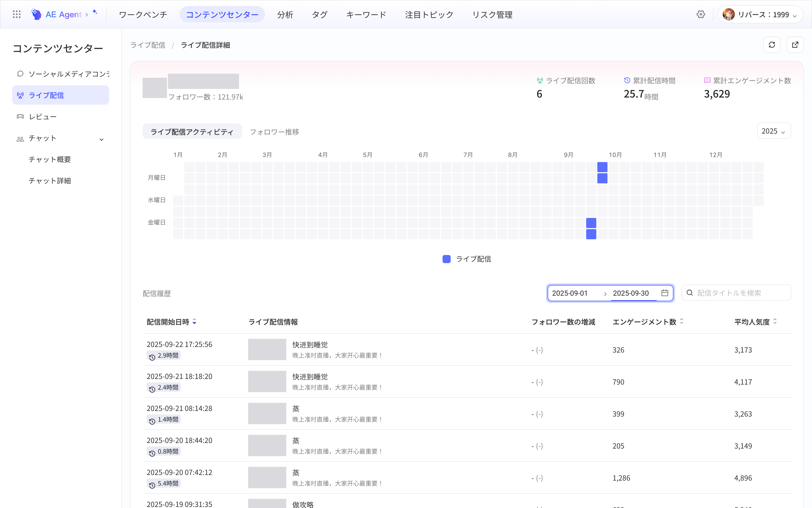Click the duration icon next to 2.9時間
The width and height of the screenshot is (812, 508).
[152, 357]
